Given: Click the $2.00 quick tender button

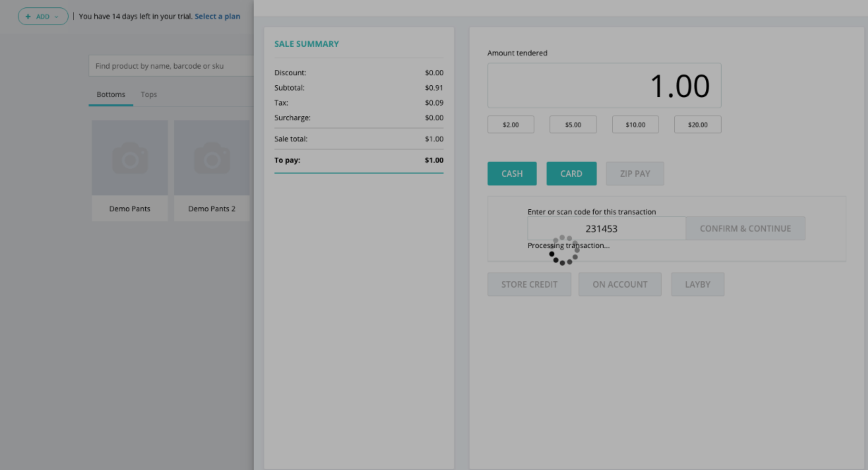Looking at the screenshot, I should pos(511,125).
